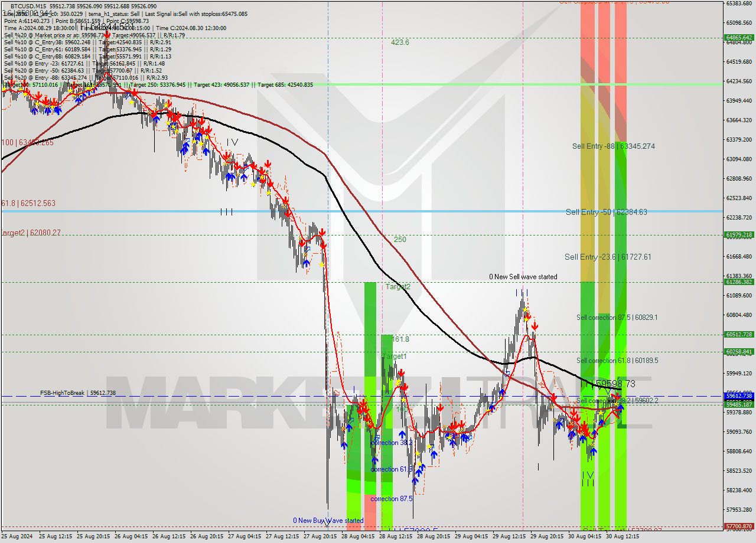
Task: Select the green Target2 label mid-chart
Action: pos(398,286)
